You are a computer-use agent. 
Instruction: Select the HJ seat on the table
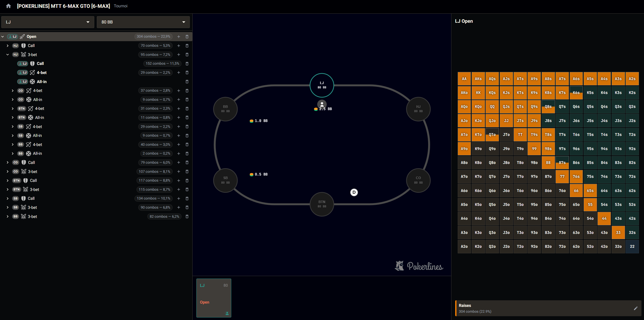tap(418, 109)
